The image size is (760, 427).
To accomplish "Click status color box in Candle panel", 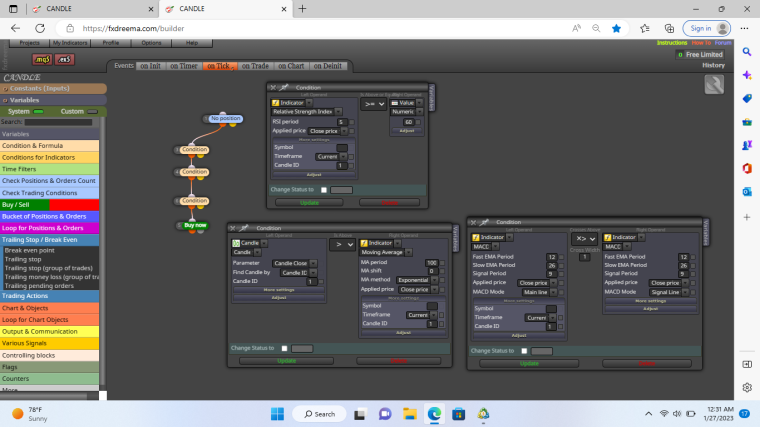I will tap(302, 348).
